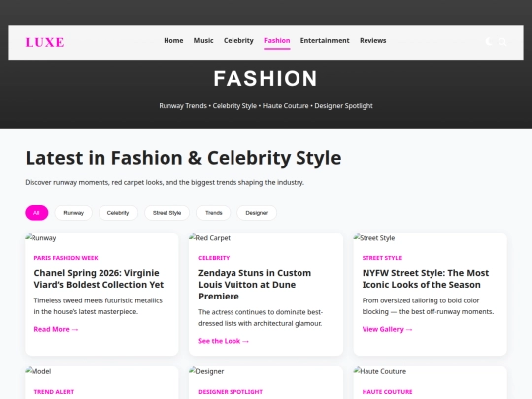Click See the Look link
Image resolution: width=532 pixels, height=399 pixels.
[224, 341]
